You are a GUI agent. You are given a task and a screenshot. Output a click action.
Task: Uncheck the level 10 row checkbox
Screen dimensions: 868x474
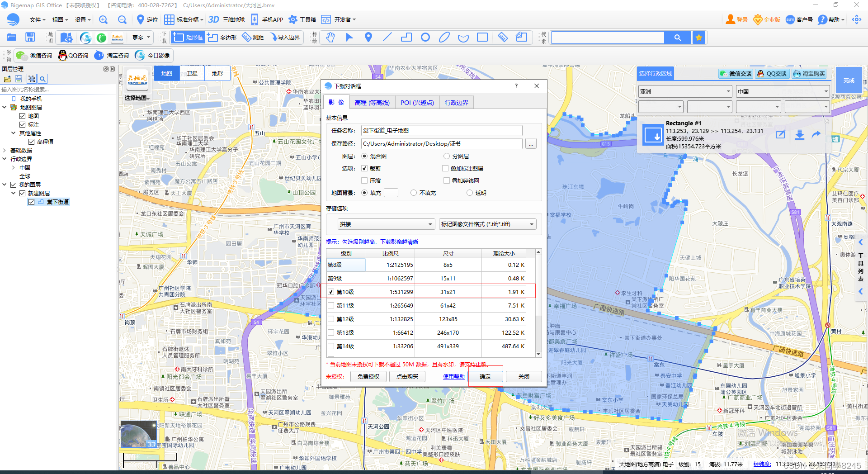(x=331, y=292)
